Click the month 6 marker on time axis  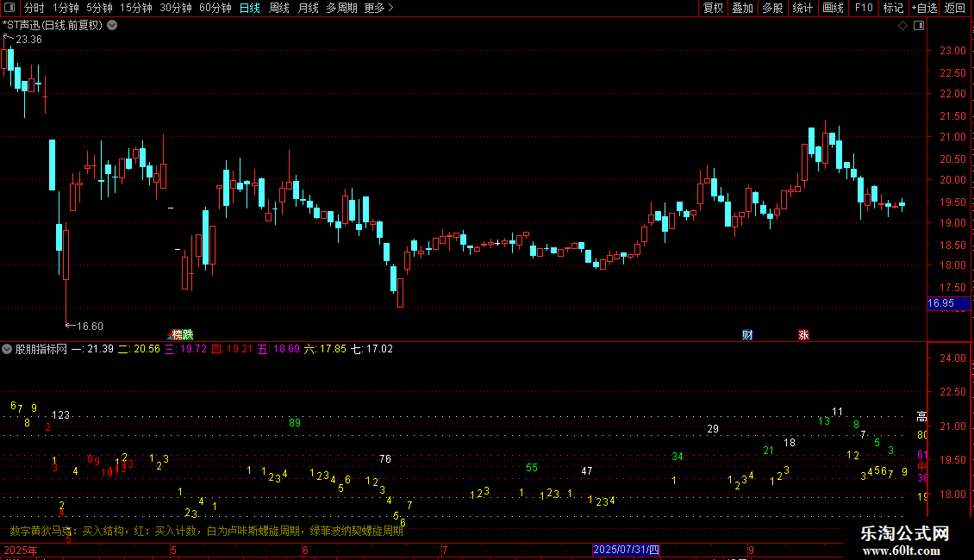[x=306, y=550]
